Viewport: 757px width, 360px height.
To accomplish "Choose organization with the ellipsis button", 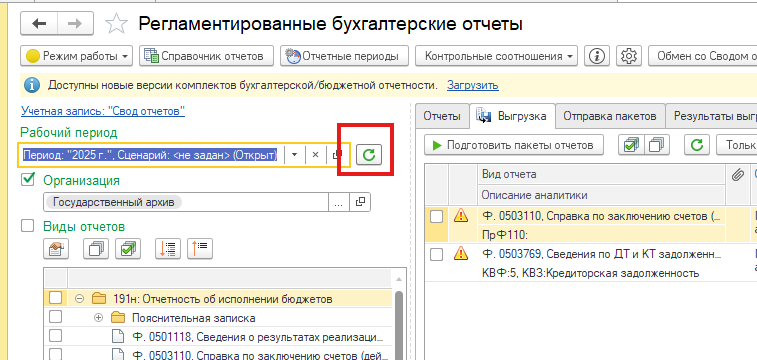I will (338, 202).
